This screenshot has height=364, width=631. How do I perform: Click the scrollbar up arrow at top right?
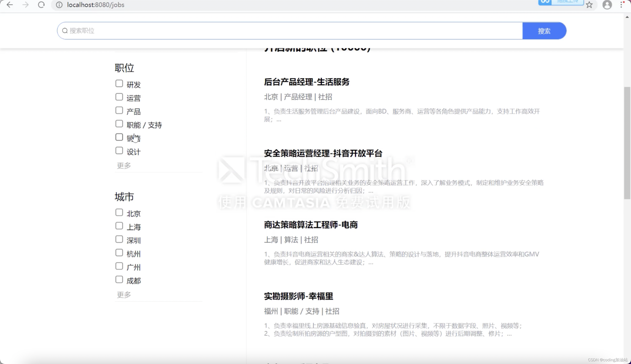pos(627,17)
